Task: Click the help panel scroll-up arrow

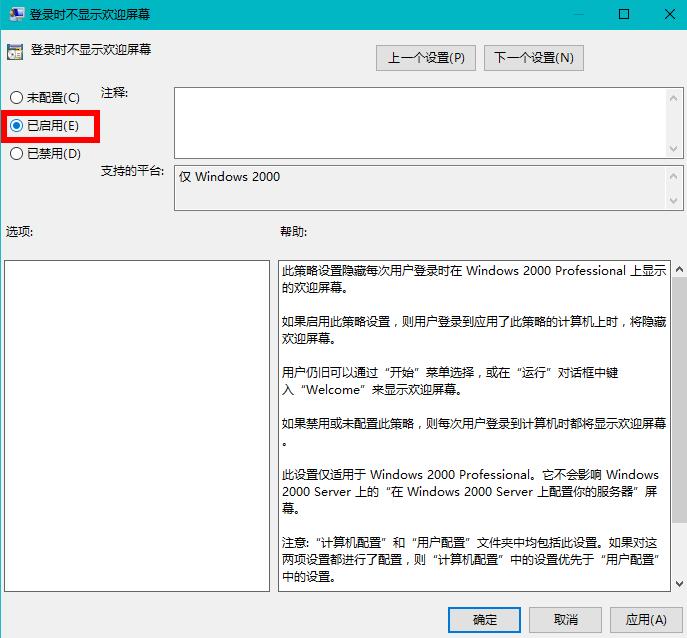Action: (x=679, y=269)
